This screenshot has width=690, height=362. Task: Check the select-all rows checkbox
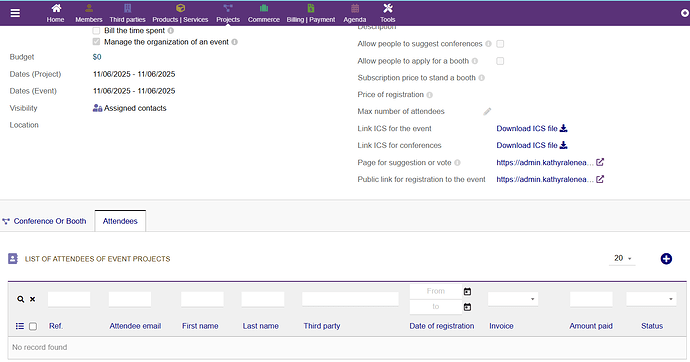[x=33, y=326]
